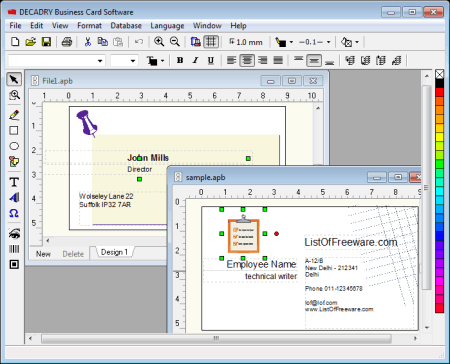Click Delete in File1.apb window
450x364 pixels.
(73, 254)
